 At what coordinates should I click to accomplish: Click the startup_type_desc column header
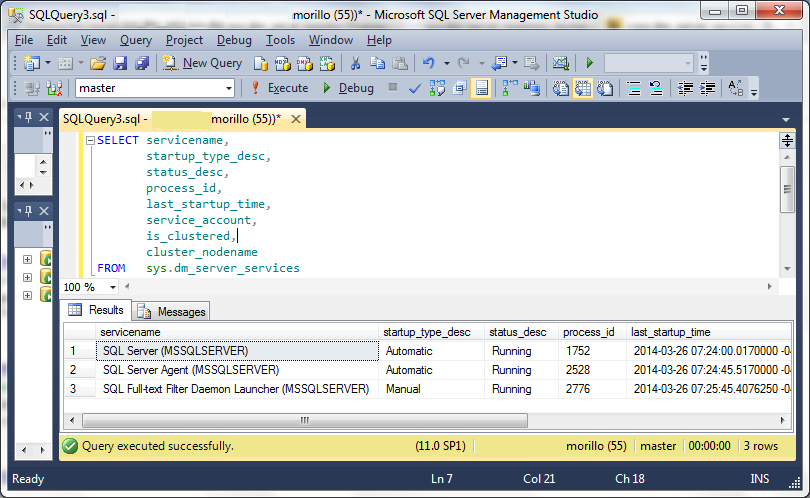432,332
